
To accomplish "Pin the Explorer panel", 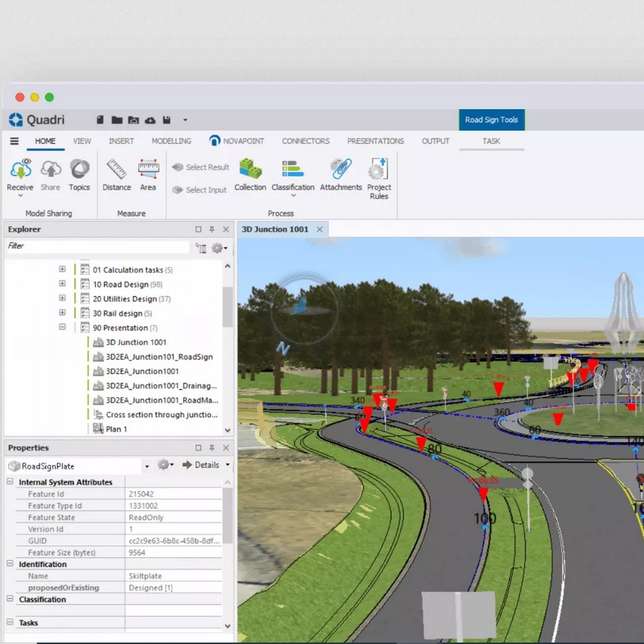I will click(x=212, y=229).
